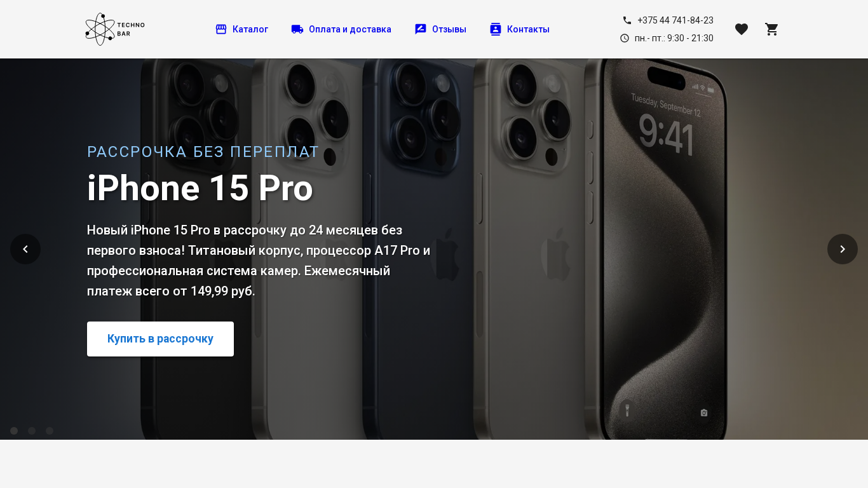Go to previous slide with left chevron
This screenshot has width=868, height=488.
coord(25,249)
